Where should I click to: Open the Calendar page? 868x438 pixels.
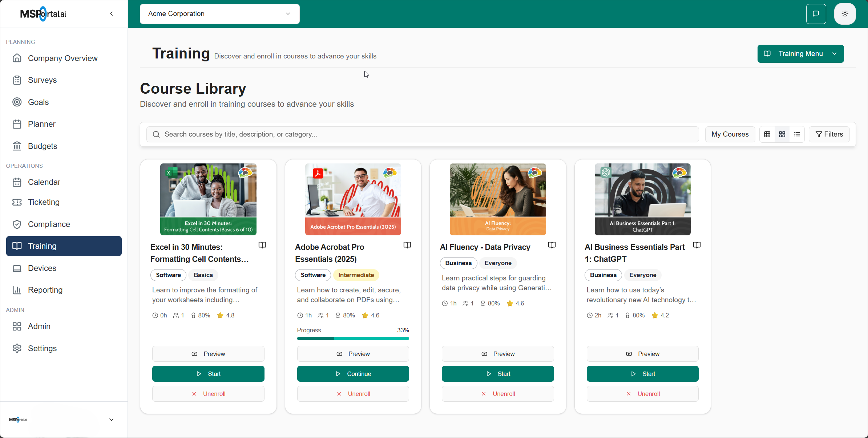64,182
